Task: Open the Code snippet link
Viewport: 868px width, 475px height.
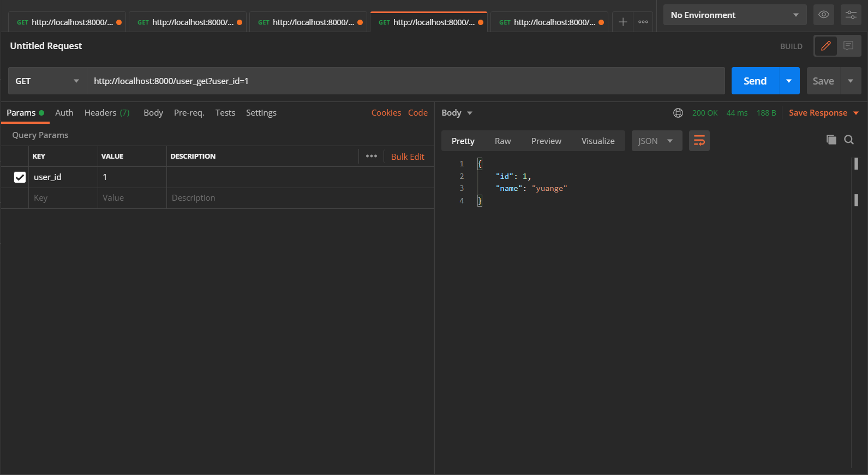Action: [x=418, y=113]
